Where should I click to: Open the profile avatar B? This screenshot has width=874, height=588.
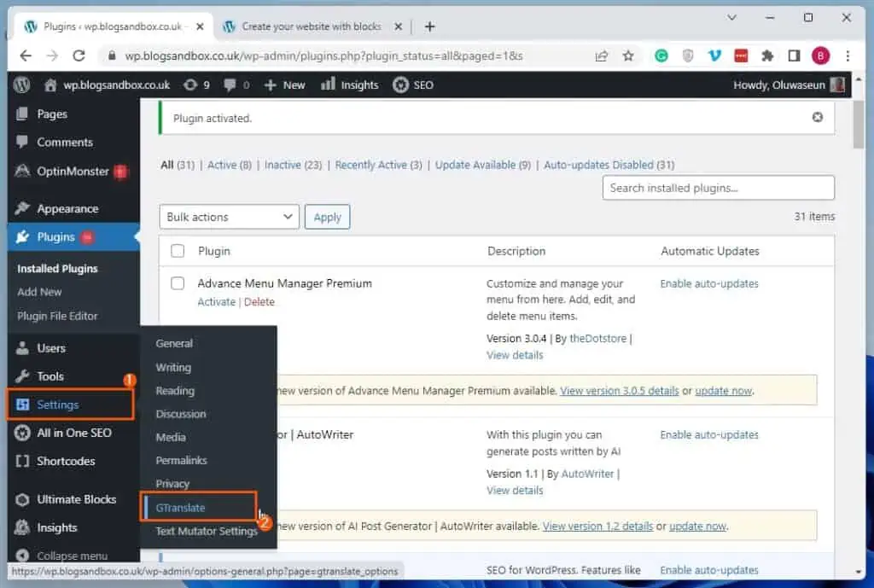click(x=820, y=55)
